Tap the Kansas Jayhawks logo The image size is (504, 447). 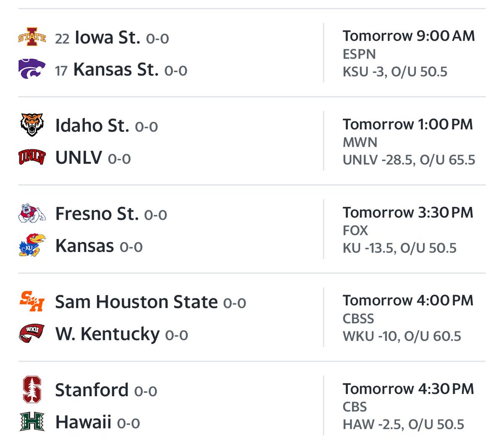32,245
